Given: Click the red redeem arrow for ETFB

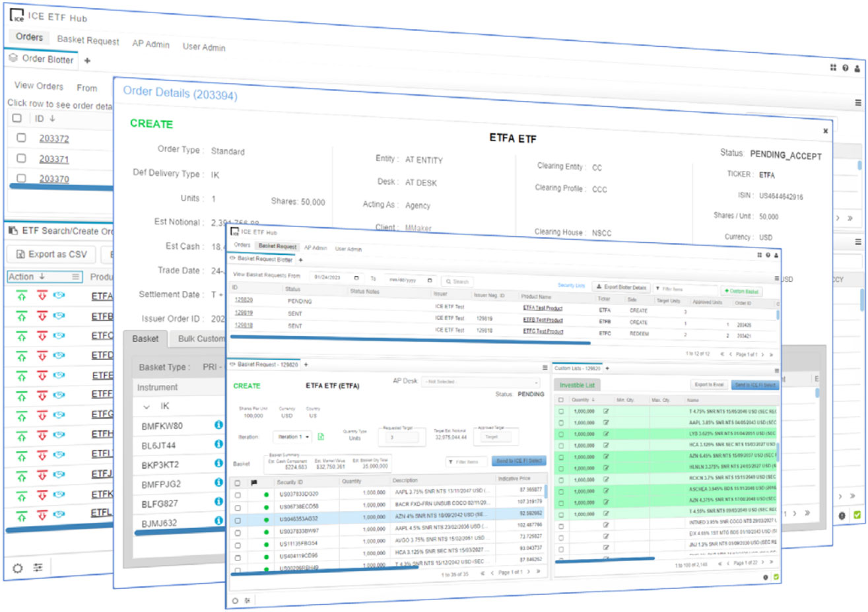Looking at the screenshot, I should pos(42,316).
